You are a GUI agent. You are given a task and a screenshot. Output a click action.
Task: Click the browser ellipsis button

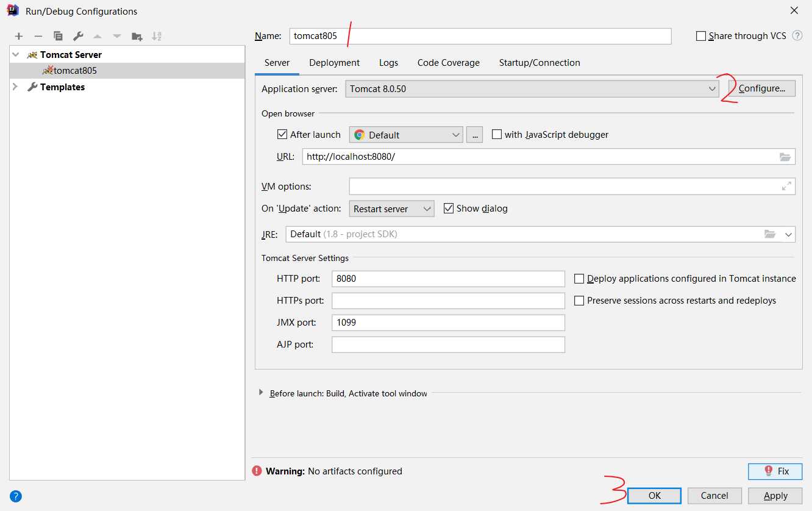[x=474, y=135]
